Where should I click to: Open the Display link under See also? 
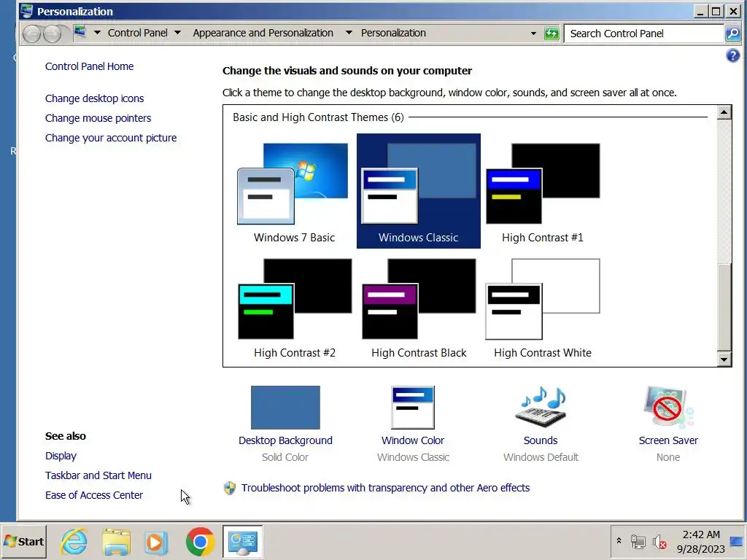click(61, 456)
